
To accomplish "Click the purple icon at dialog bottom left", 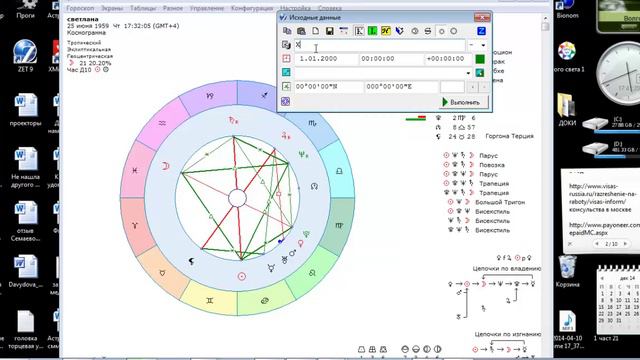I will click(286, 101).
